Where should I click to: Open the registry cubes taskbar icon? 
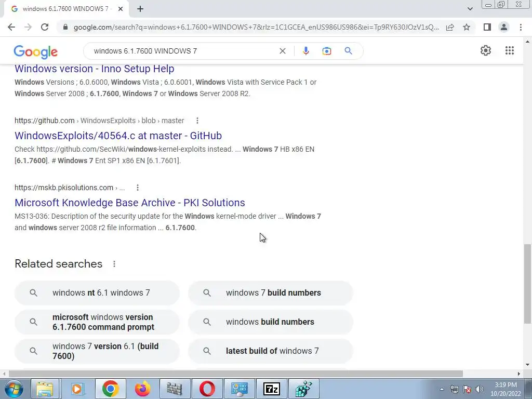point(303,389)
